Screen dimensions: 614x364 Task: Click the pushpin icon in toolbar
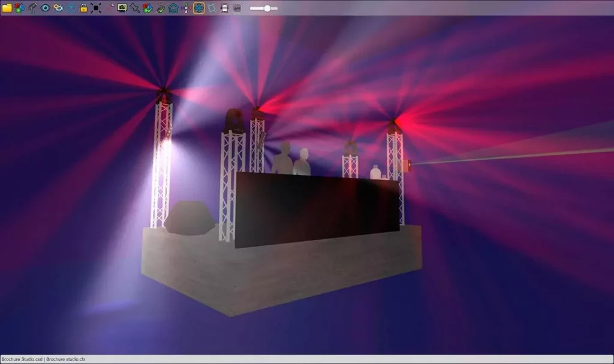[135, 8]
